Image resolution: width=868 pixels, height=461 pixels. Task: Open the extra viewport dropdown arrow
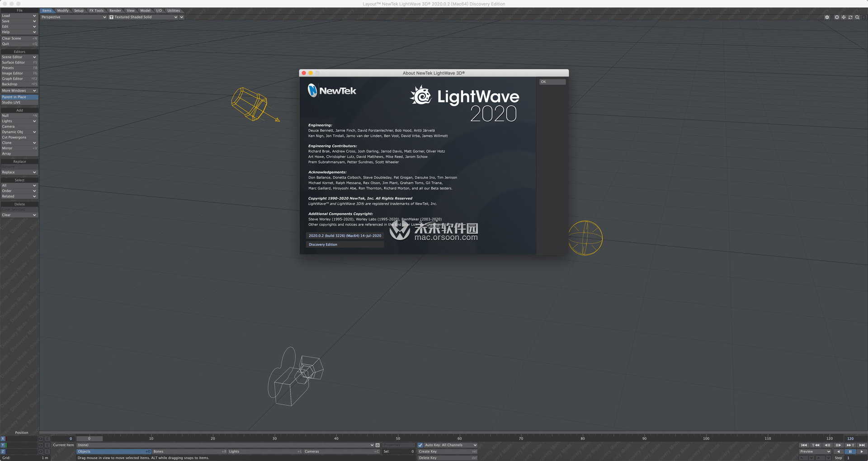(x=182, y=17)
